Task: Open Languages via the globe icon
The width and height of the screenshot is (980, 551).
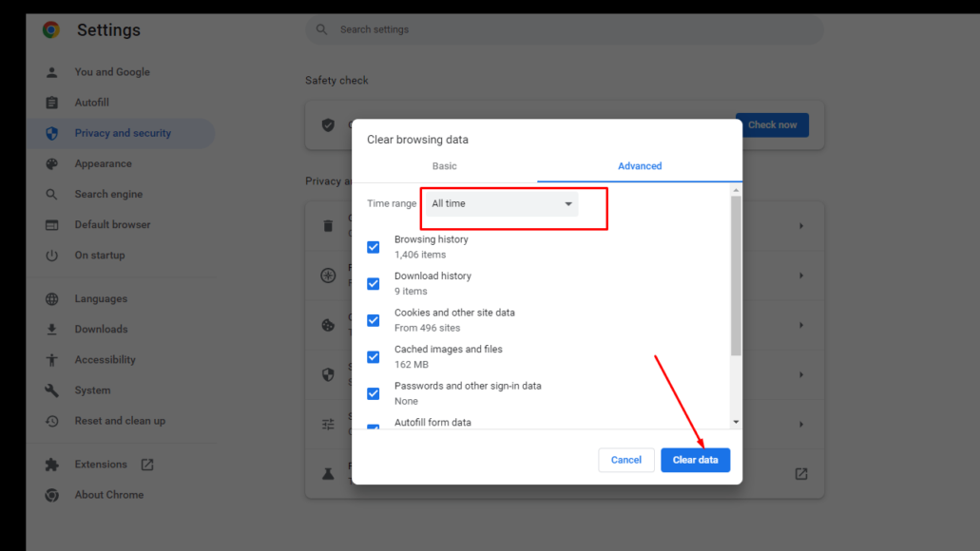Action: pyautogui.click(x=51, y=298)
